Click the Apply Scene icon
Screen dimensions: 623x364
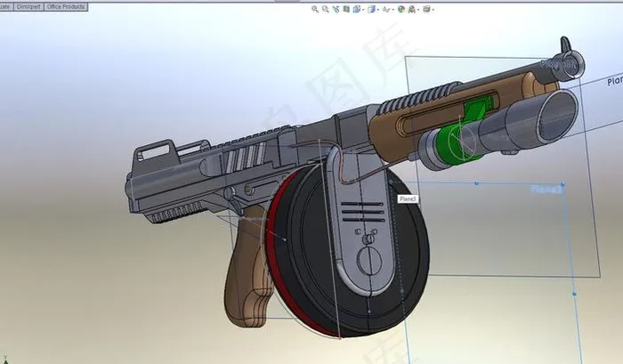pos(411,9)
